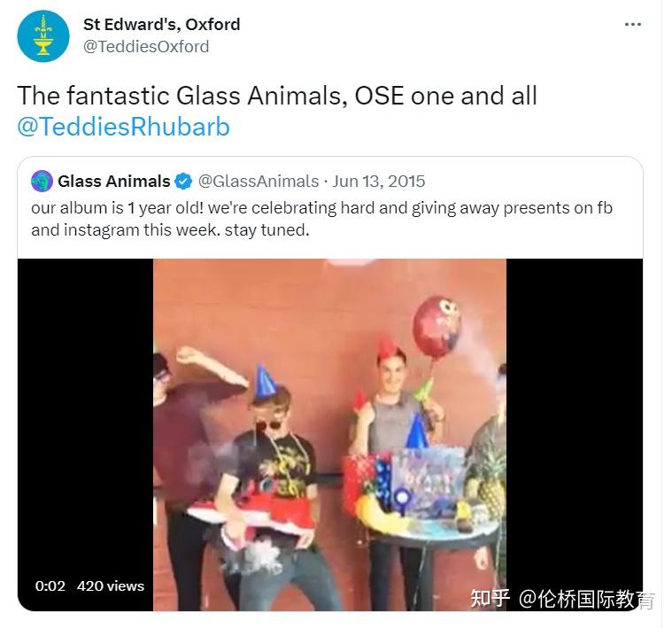The image size is (672, 628).
Task: Open the @TeddiesRhubarb mention
Action: (x=123, y=127)
